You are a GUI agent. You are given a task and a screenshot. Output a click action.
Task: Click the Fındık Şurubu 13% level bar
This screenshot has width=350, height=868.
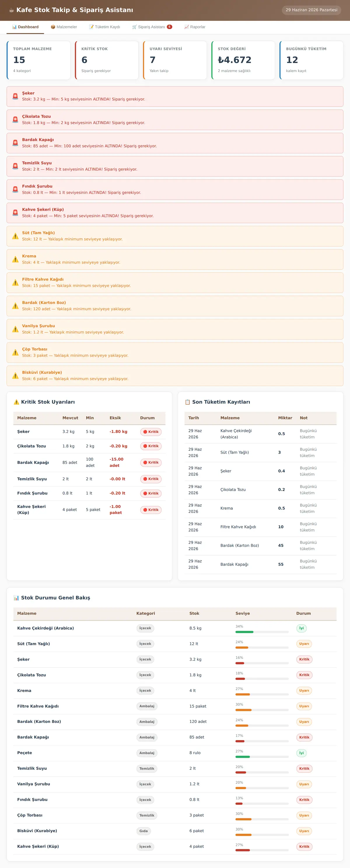[x=262, y=803]
